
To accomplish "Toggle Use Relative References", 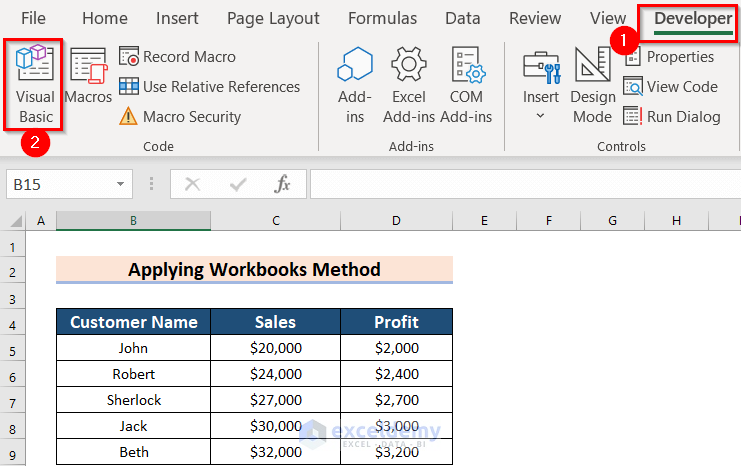I will point(210,87).
